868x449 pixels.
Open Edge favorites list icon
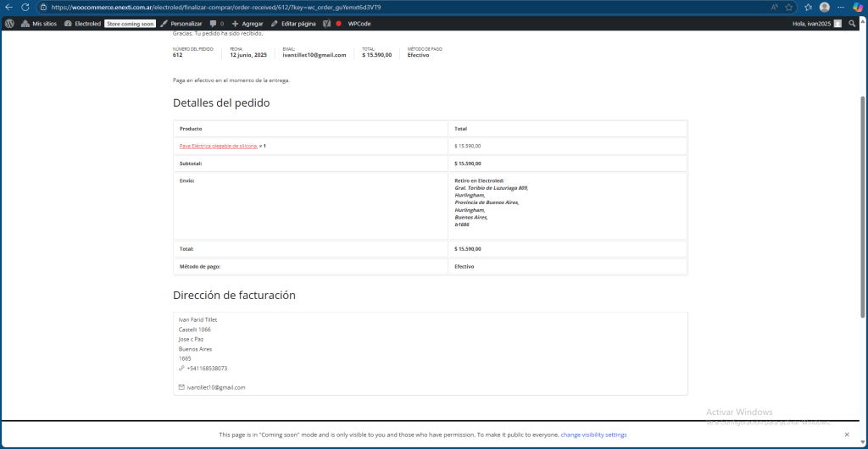[808, 7]
